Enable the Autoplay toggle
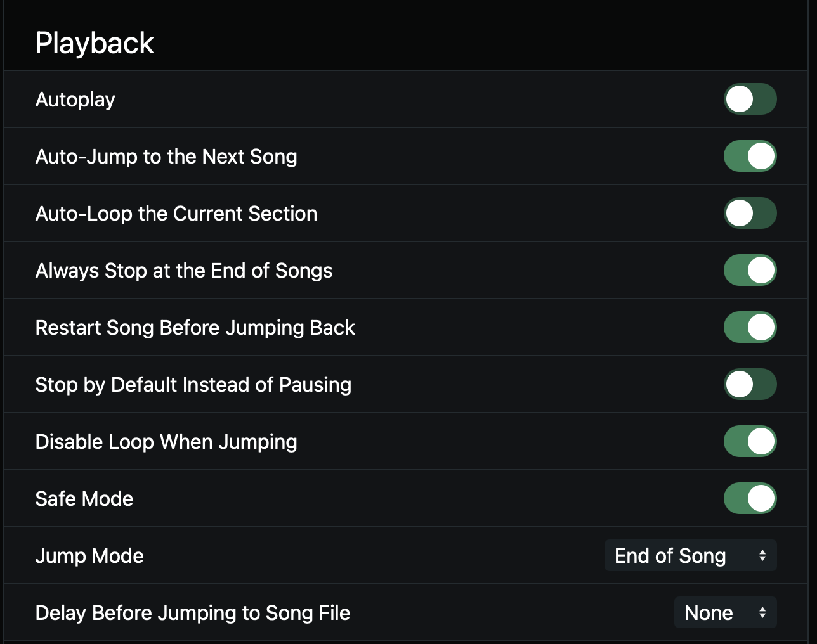The height and width of the screenshot is (644, 817). (x=750, y=99)
